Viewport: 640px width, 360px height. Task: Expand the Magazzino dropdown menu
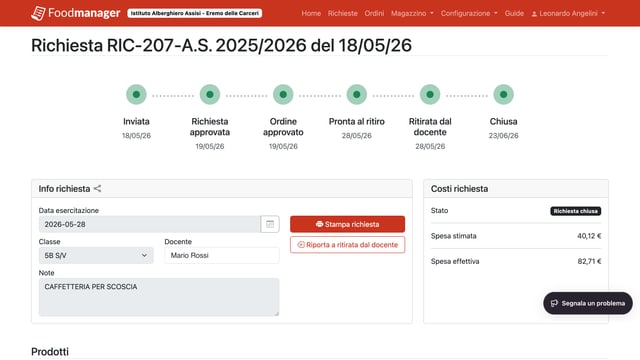[412, 13]
